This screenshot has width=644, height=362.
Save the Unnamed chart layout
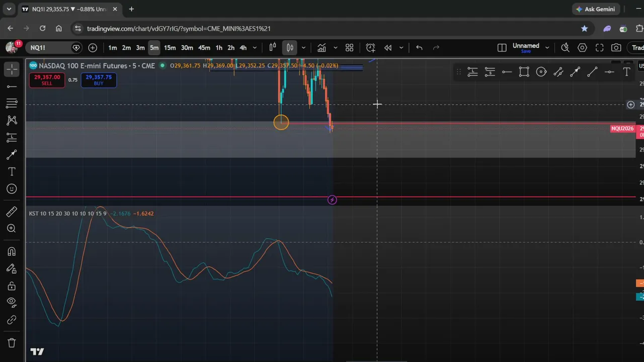(526, 51)
